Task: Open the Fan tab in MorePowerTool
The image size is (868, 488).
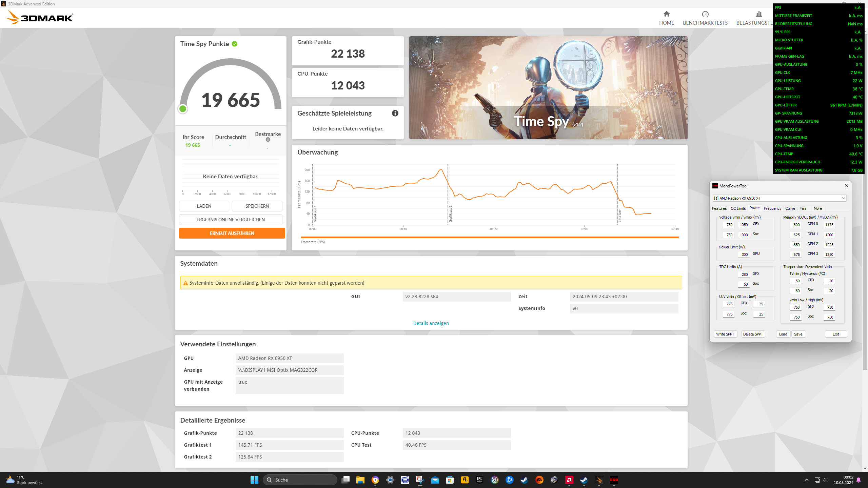Action: (803, 208)
